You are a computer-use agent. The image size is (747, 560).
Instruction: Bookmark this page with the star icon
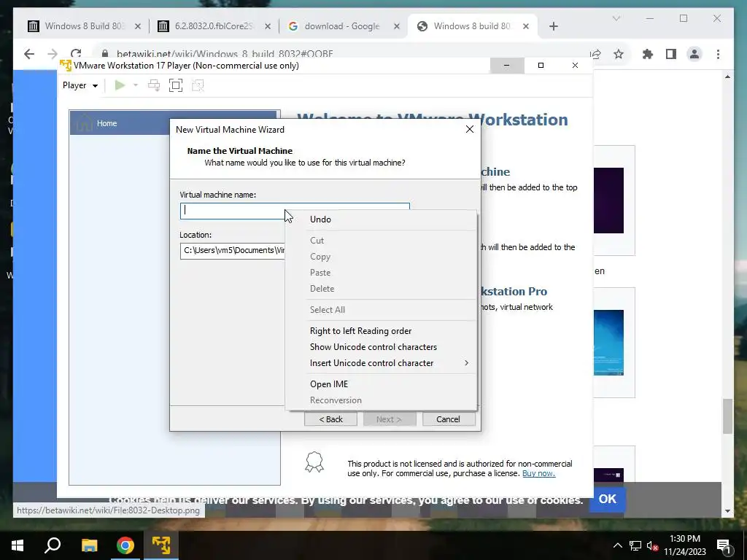(x=619, y=54)
